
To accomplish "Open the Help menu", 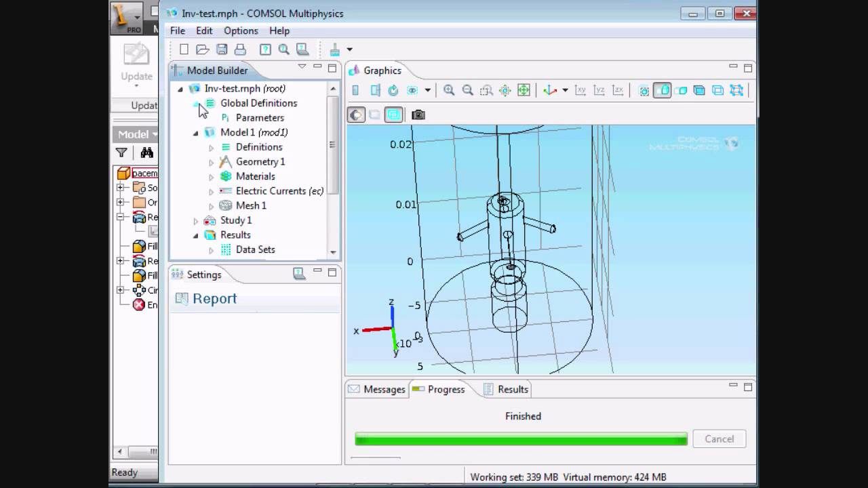I will coord(279,30).
